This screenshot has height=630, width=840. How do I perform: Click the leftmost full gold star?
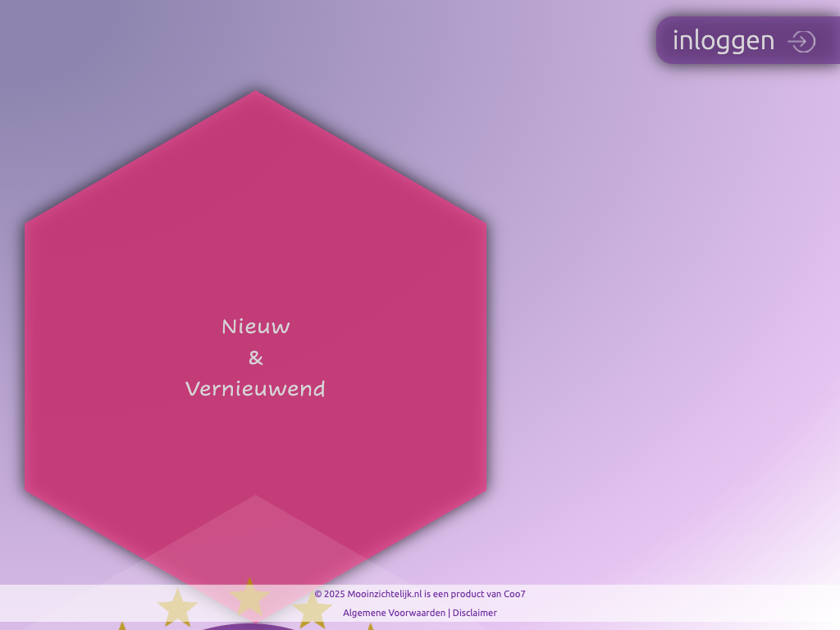click(x=177, y=608)
